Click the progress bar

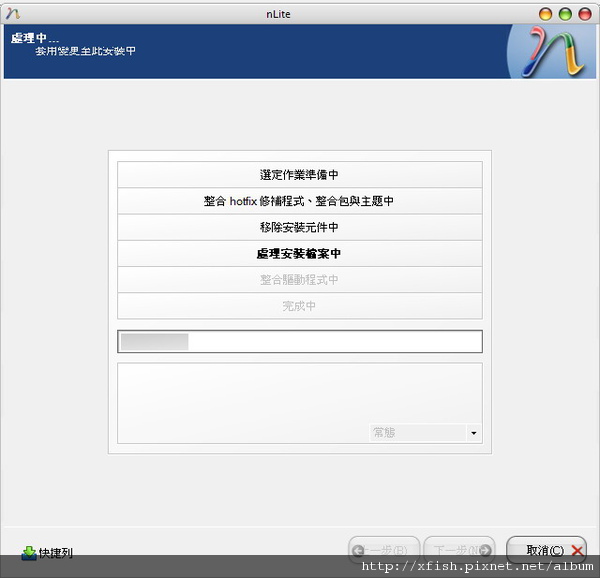[x=300, y=341]
